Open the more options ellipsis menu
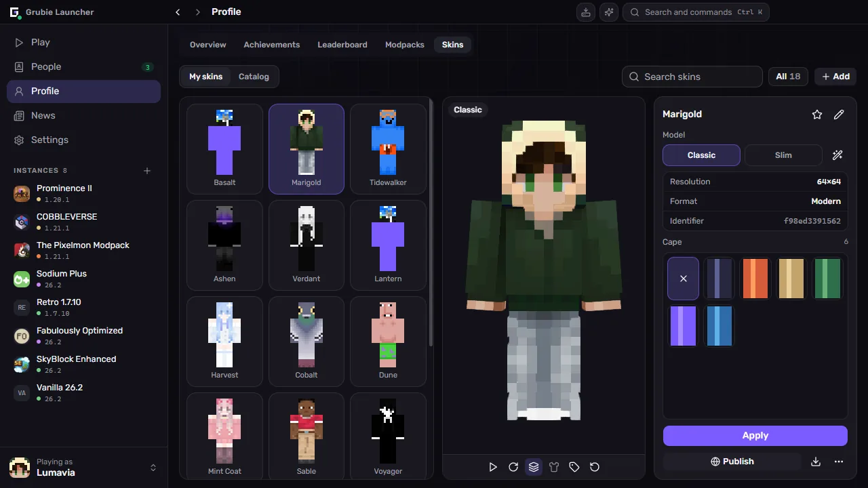 click(x=839, y=462)
